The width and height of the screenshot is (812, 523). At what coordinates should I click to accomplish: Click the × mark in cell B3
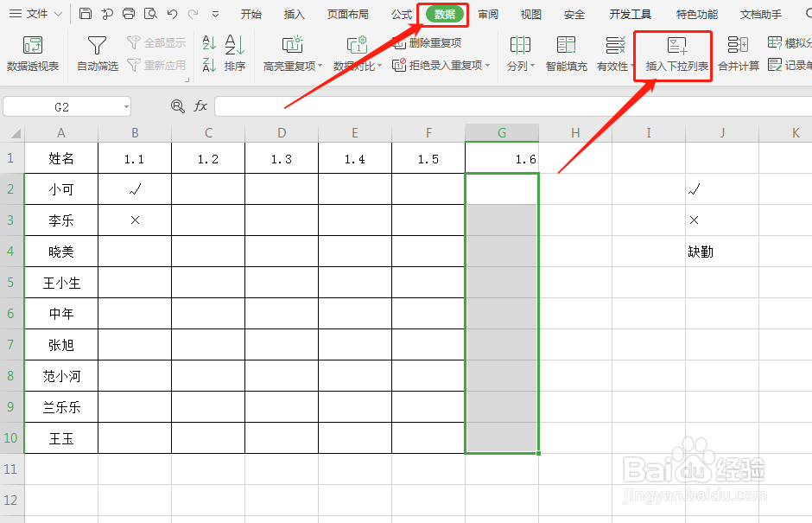coord(135,220)
